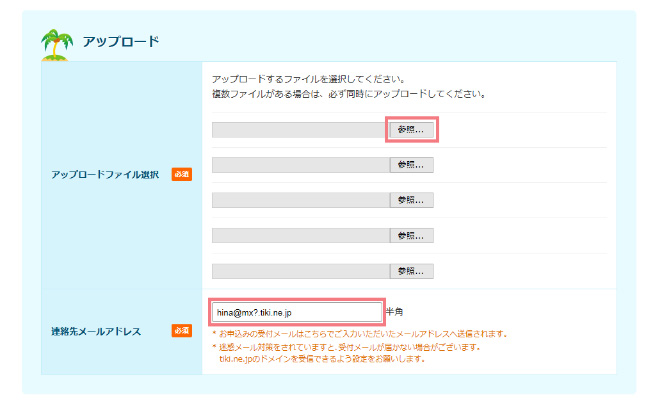This screenshot has height=405, width=655.
Task: Click the アップロードするファイルを選択してください instruction text
Action: (x=307, y=78)
